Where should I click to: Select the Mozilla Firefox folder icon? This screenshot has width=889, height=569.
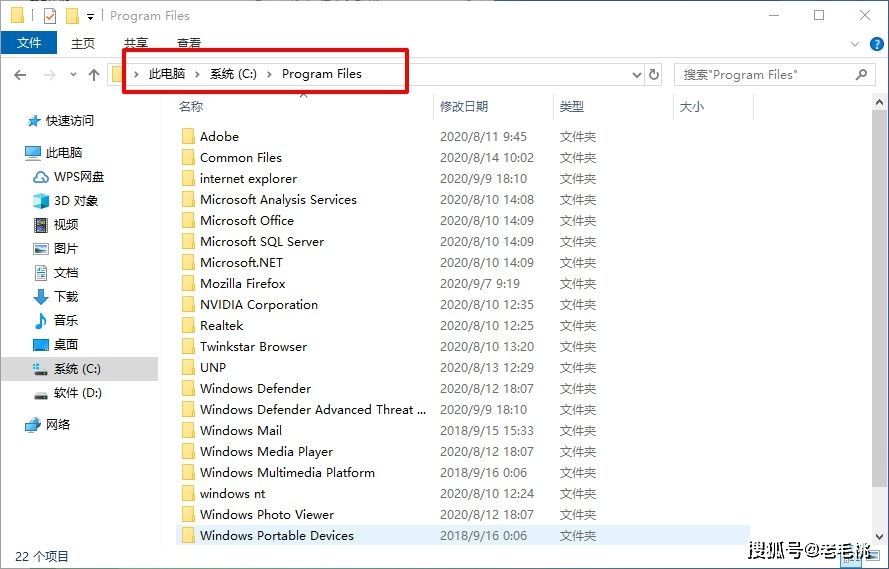[189, 283]
